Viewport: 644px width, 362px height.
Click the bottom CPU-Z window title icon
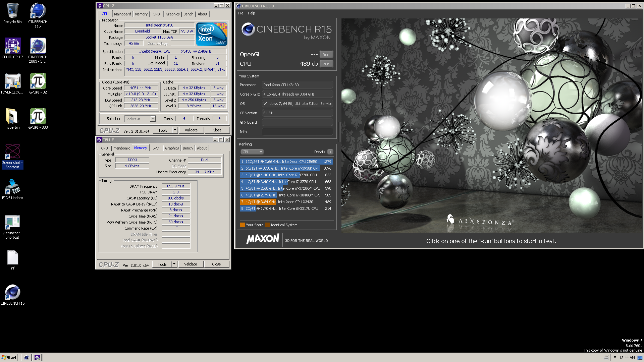point(99,140)
